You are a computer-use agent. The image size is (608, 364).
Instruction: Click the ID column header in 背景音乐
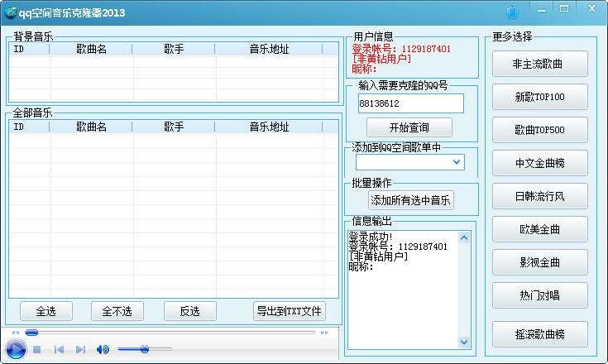click(x=30, y=50)
